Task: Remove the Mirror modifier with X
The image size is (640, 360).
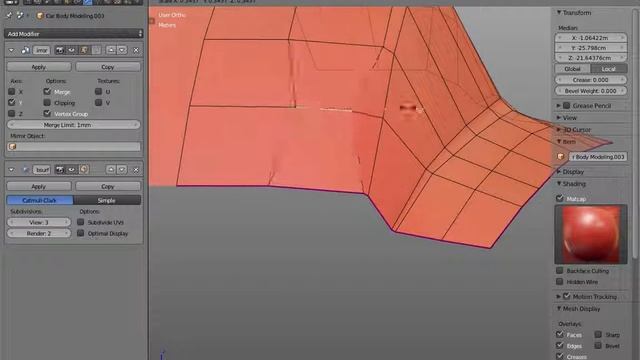Action: click(x=136, y=50)
